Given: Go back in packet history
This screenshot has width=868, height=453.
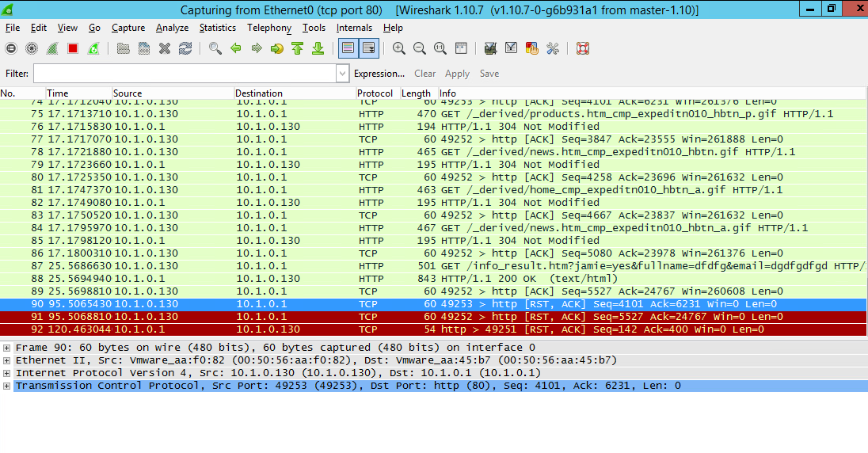Looking at the screenshot, I should [x=236, y=49].
